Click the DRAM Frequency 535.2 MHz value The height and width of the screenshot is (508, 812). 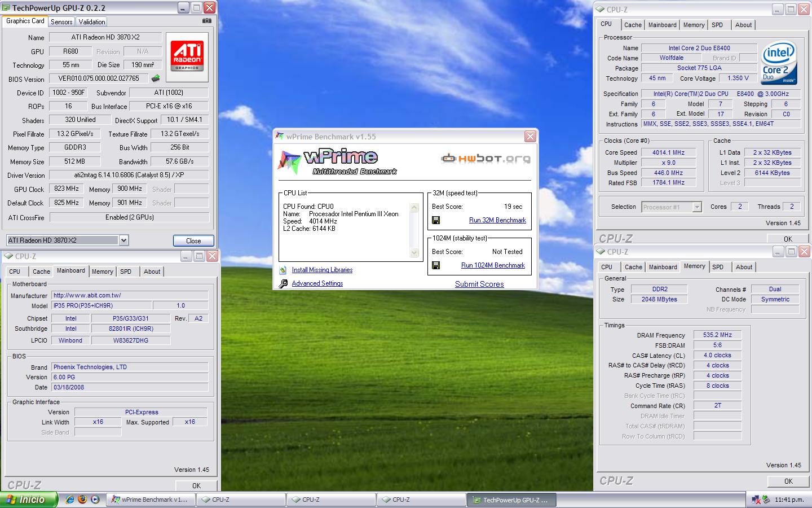717,335
